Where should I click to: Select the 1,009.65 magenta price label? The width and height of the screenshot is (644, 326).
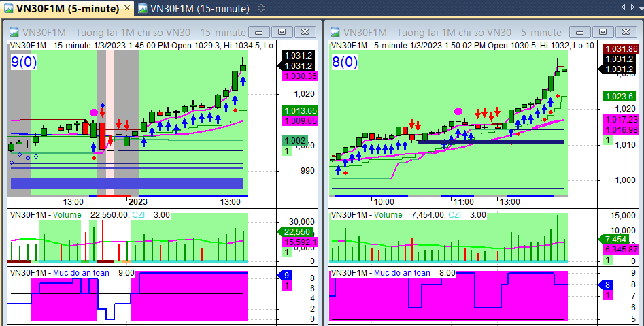click(299, 121)
